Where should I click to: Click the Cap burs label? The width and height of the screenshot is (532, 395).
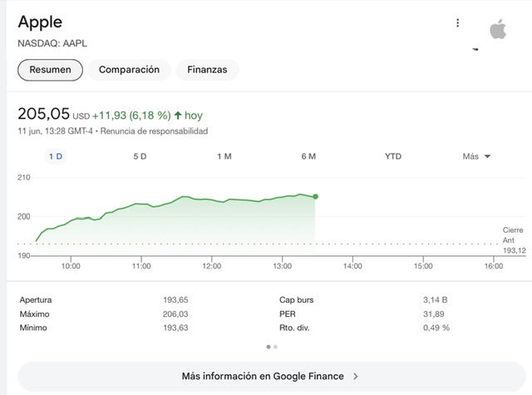coord(296,300)
